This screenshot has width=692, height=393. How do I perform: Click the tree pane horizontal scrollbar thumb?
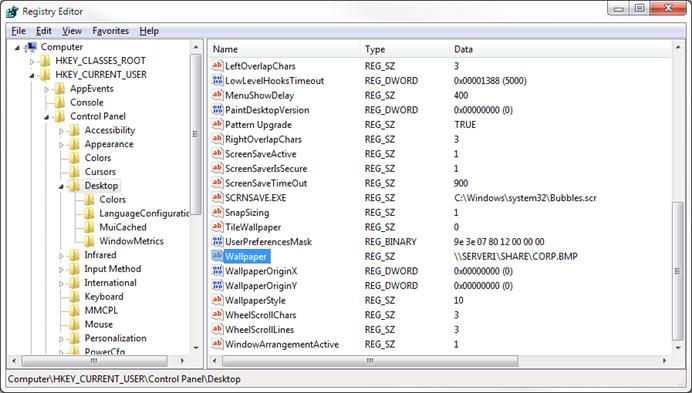point(94,361)
